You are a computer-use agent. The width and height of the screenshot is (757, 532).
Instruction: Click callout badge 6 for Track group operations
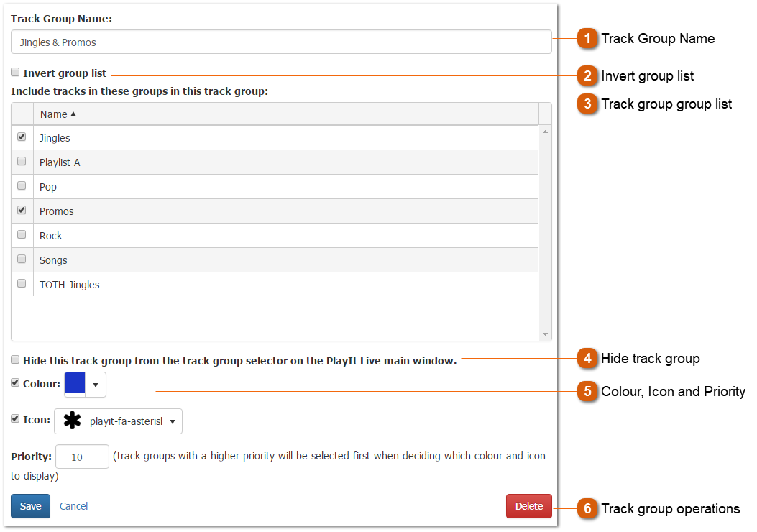[x=587, y=509]
